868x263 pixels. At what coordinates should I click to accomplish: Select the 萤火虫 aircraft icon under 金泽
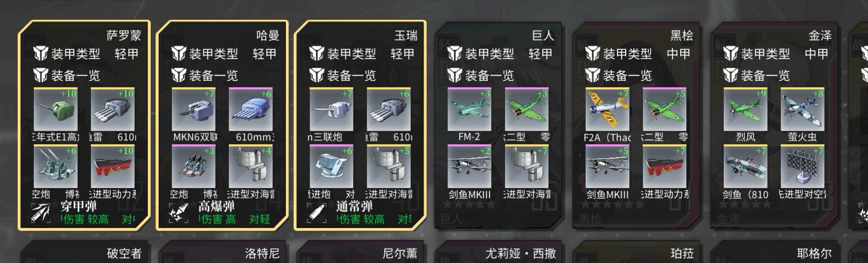click(802, 109)
